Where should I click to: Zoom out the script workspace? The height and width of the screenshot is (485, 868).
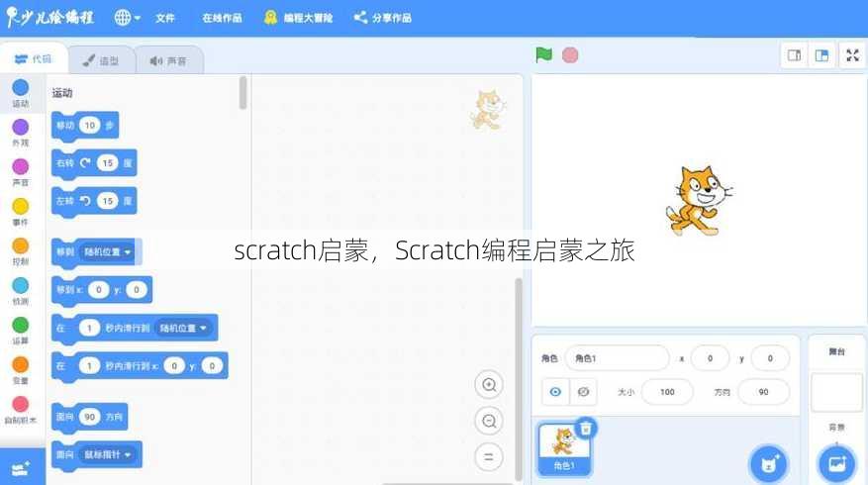click(489, 422)
